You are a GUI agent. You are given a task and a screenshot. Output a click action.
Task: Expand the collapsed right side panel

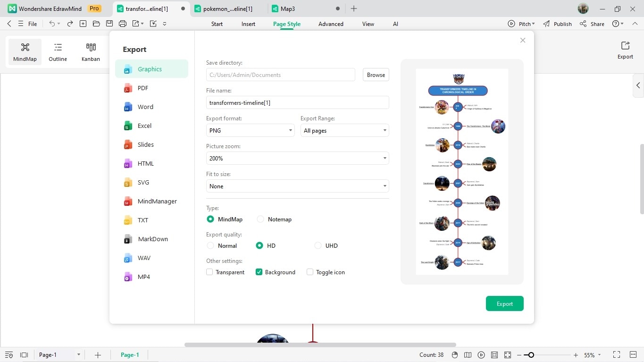click(x=638, y=85)
